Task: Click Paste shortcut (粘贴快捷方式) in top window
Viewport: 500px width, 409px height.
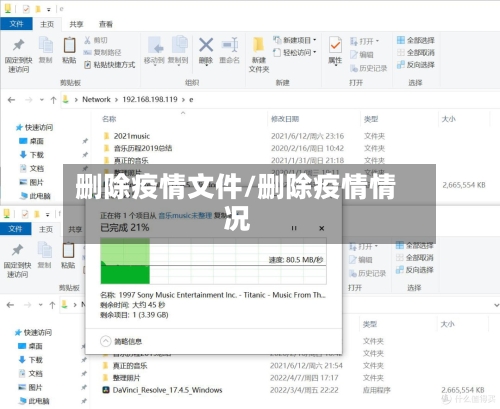Action: coord(109,65)
